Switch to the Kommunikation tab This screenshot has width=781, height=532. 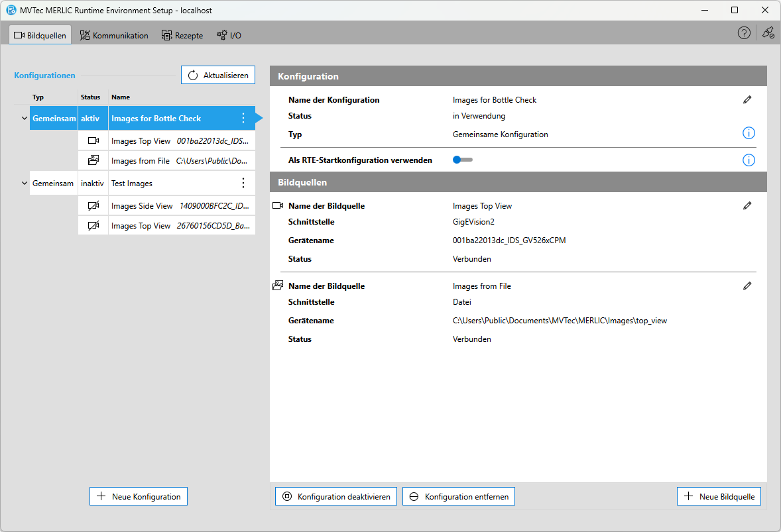pos(114,35)
